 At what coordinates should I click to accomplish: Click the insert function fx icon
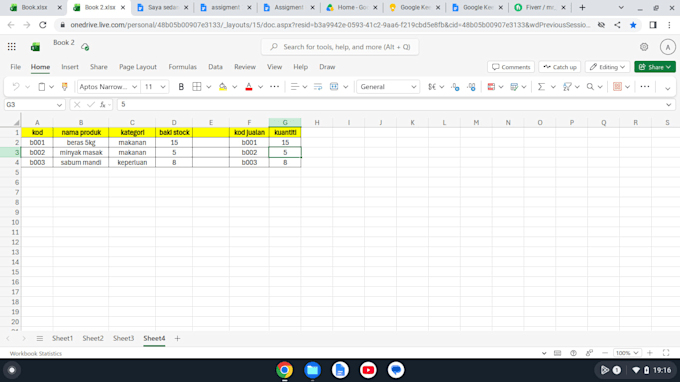tap(103, 104)
